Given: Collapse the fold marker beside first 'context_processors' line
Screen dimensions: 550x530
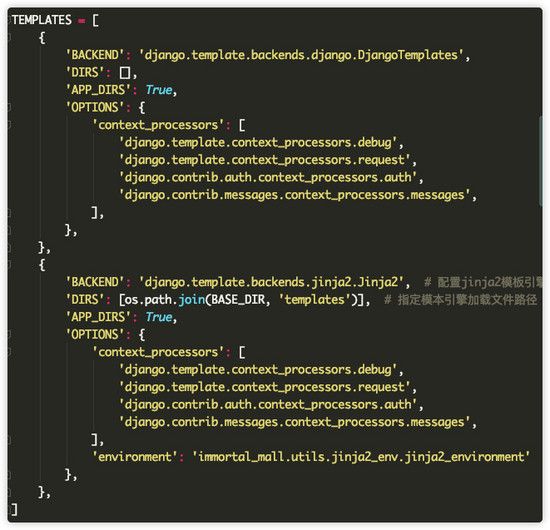Looking at the screenshot, I should pos(9,125).
